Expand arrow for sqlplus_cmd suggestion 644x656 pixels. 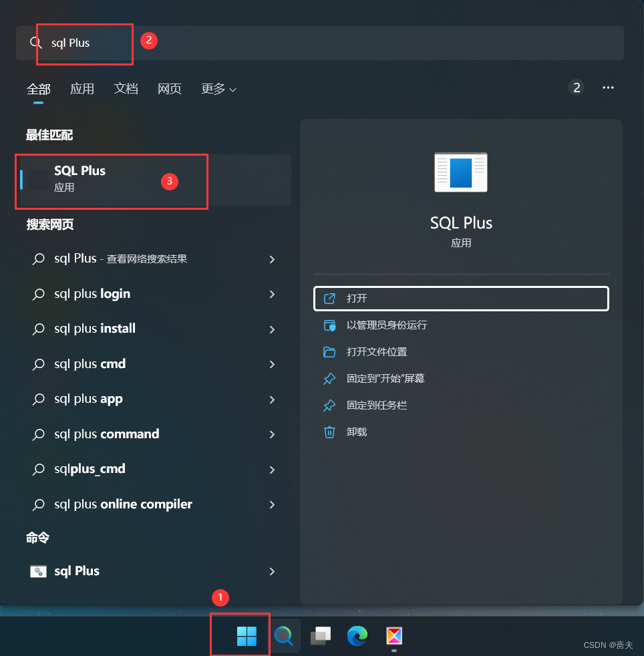(x=272, y=470)
